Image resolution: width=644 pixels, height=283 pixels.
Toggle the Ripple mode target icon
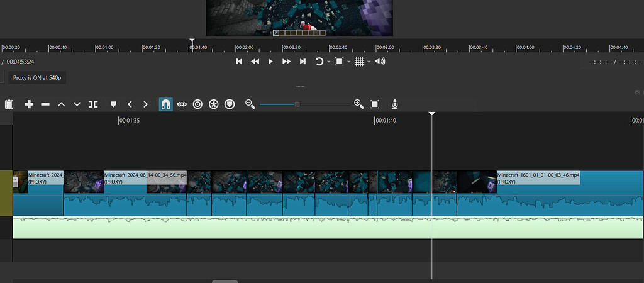click(x=197, y=104)
